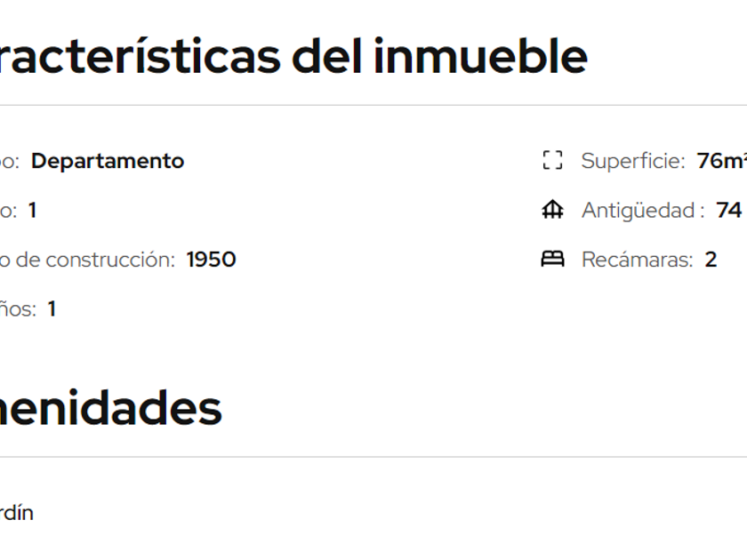Image resolution: width=747 pixels, height=560 pixels.
Task: Click the 76m² surface value
Action: (721, 161)
